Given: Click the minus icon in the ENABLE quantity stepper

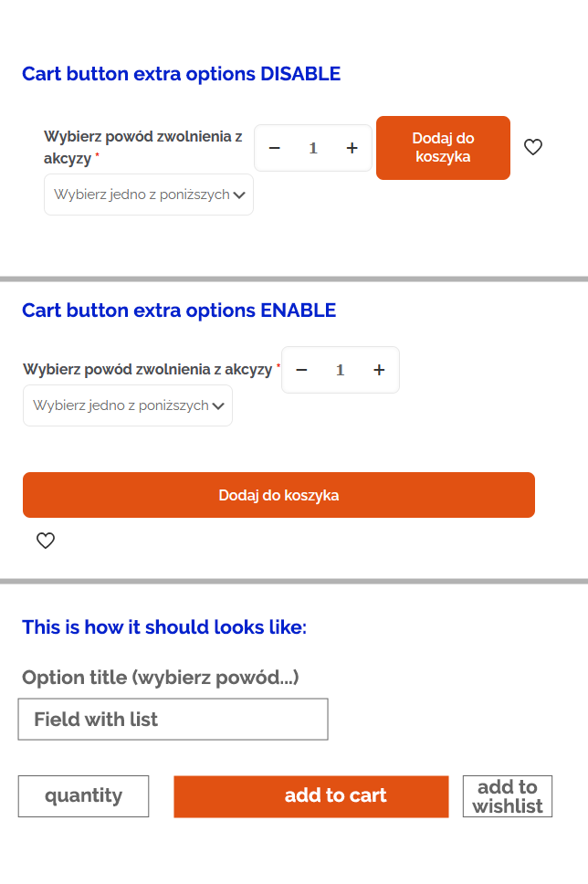Looking at the screenshot, I should [301, 370].
